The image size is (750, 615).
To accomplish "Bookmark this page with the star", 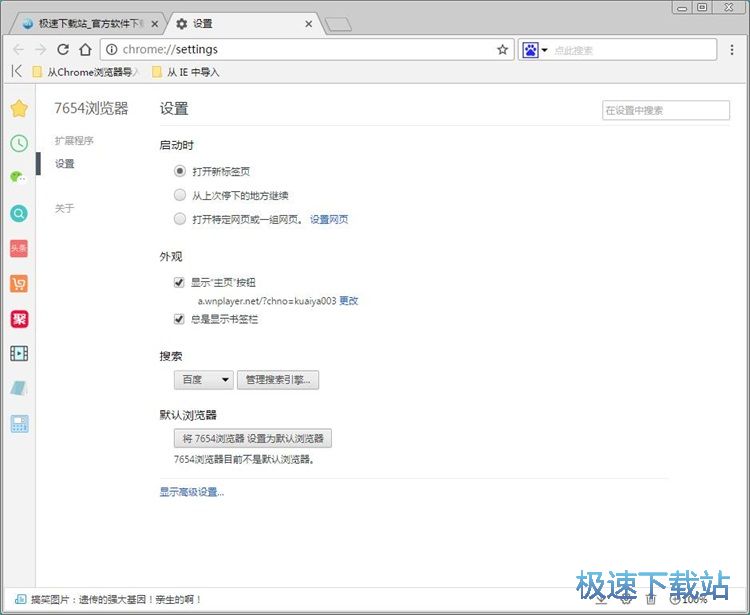I will pyautogui.click(x=502, y=49).
